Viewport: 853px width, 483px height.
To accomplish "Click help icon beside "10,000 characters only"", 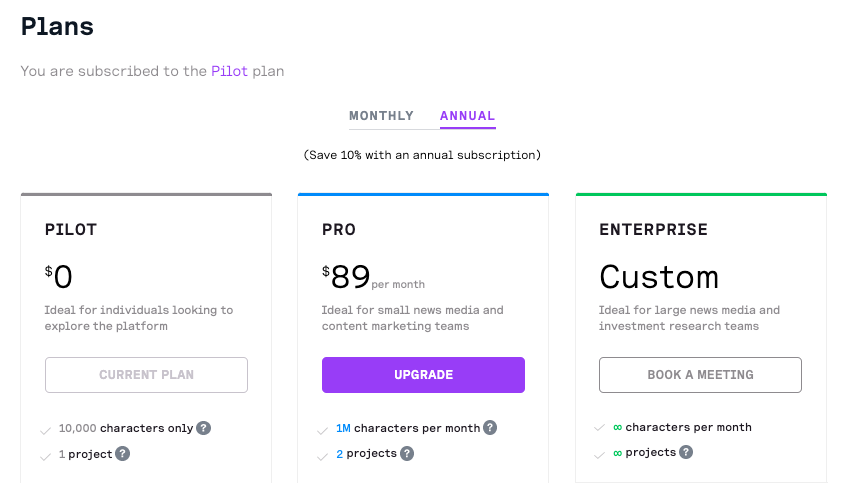I will [x=204, y=428].
